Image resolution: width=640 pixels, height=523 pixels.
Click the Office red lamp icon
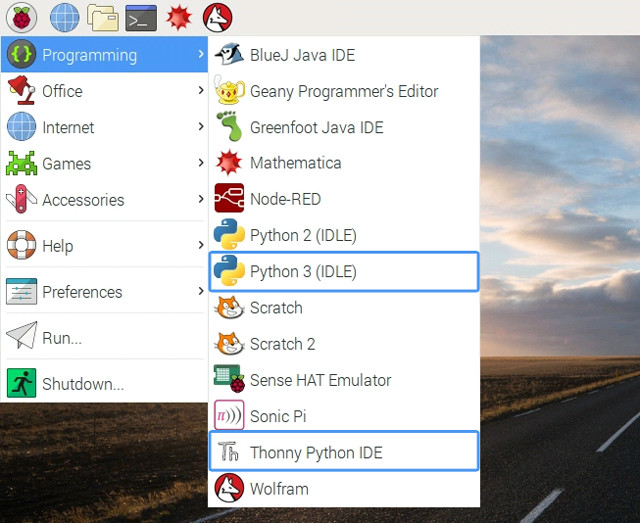[x=21, y=90]
